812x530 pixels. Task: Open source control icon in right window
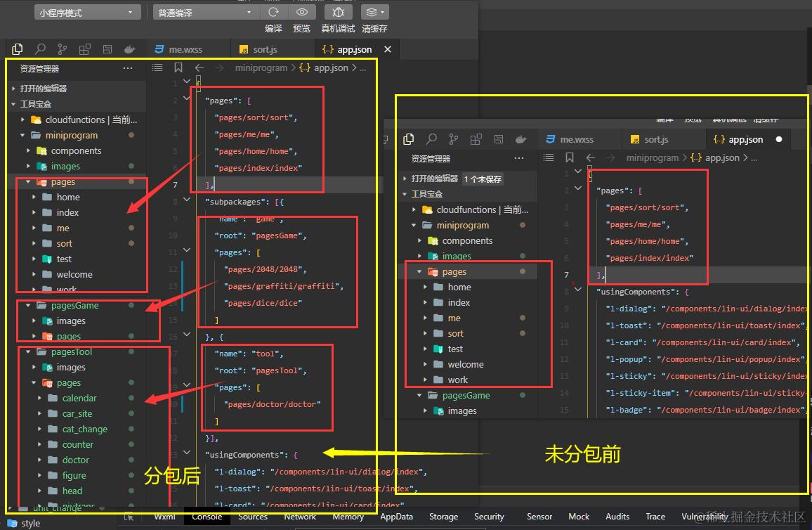[454, 139]
